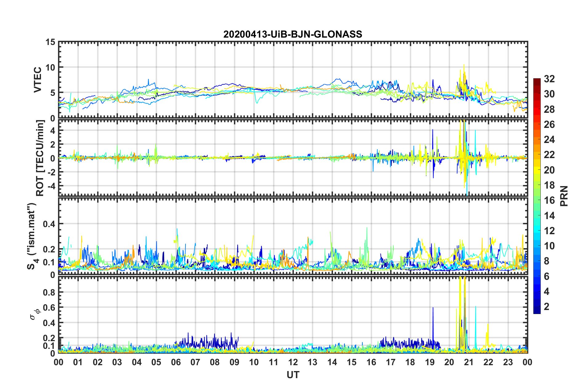586x392 pixels.
Task: Click the S4 ("ism.mat") y-axis label
Action: [32, 236]
